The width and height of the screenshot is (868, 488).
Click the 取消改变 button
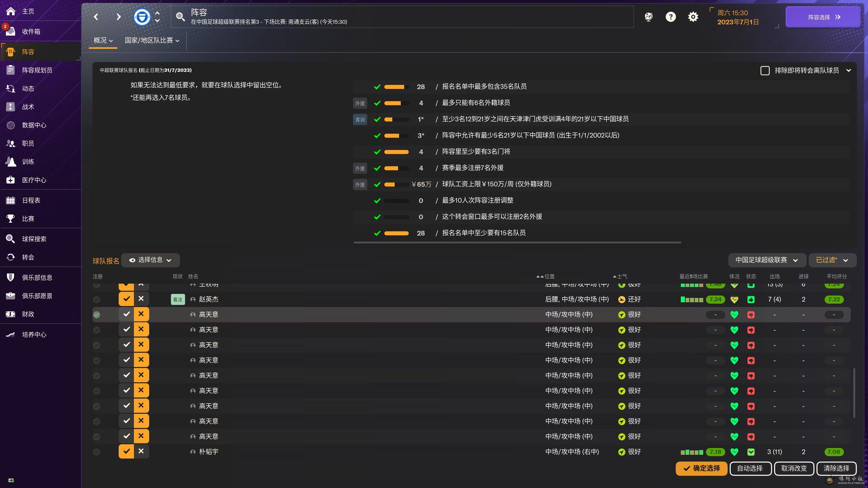point(794,468)
